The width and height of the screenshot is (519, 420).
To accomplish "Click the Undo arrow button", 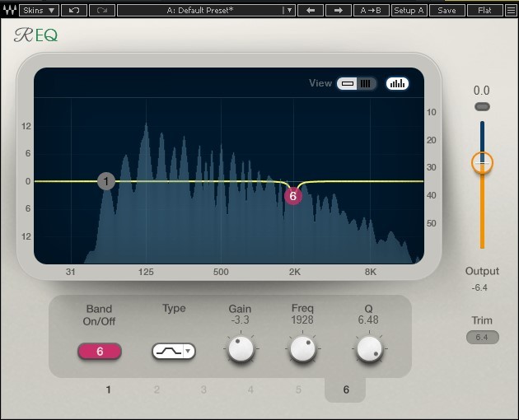I will pos(74,10).
